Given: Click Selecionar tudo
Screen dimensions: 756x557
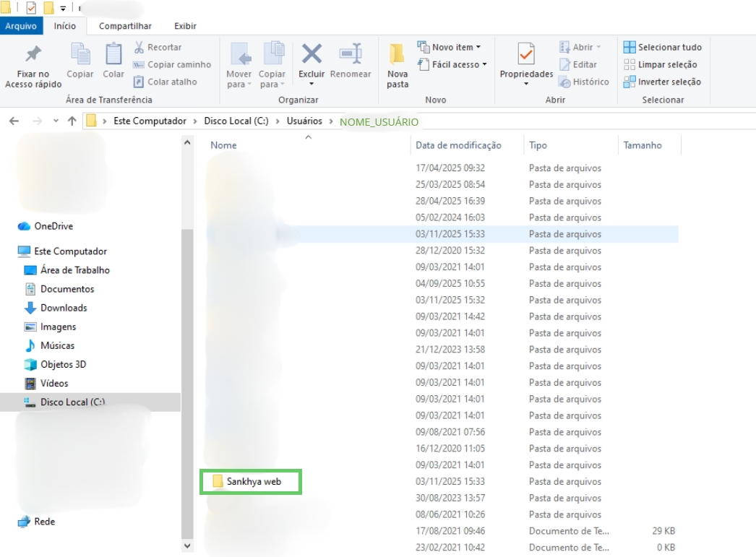Looking at the screenshot, I should tap(662, 47).
